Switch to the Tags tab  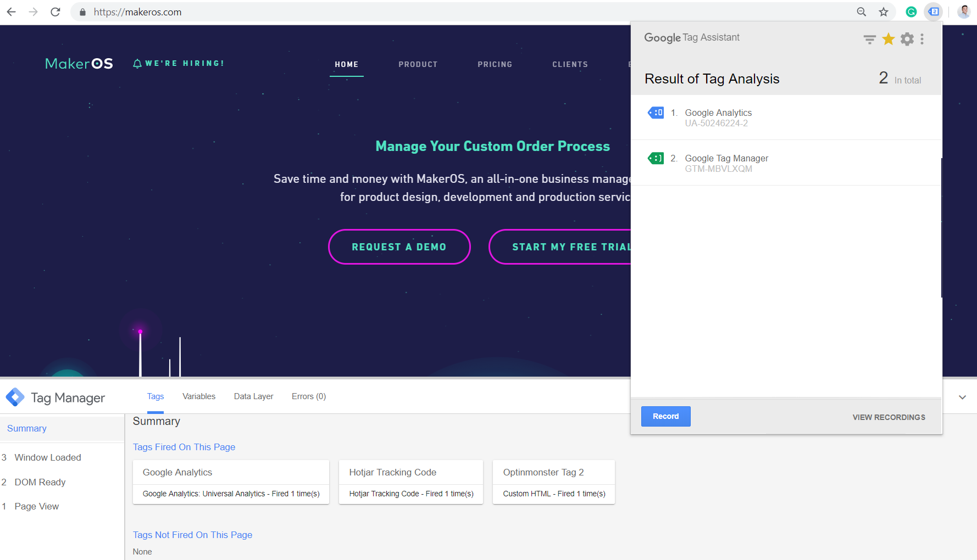156,396
